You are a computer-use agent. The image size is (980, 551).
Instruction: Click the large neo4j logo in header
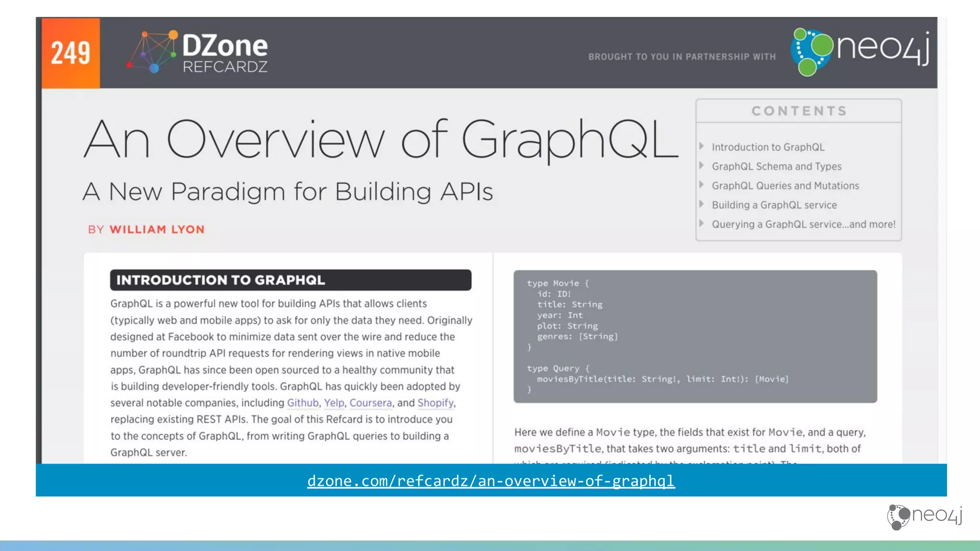point(860,52)
